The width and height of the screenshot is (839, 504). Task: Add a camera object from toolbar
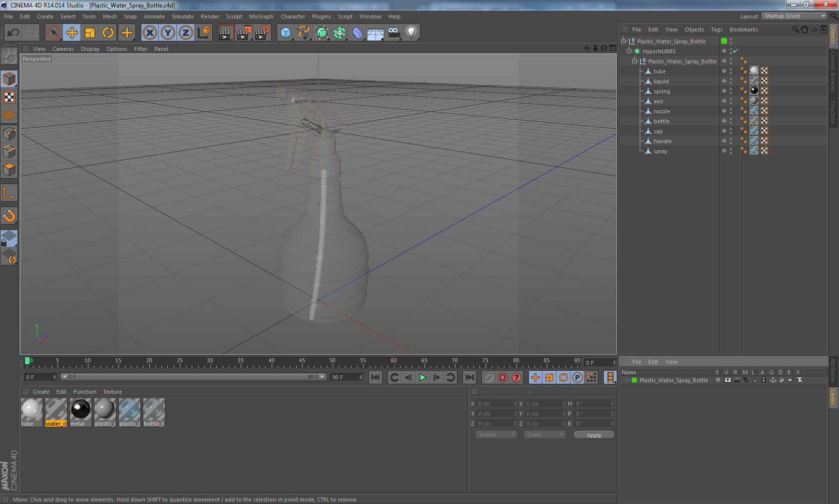(x=394, y=33)
